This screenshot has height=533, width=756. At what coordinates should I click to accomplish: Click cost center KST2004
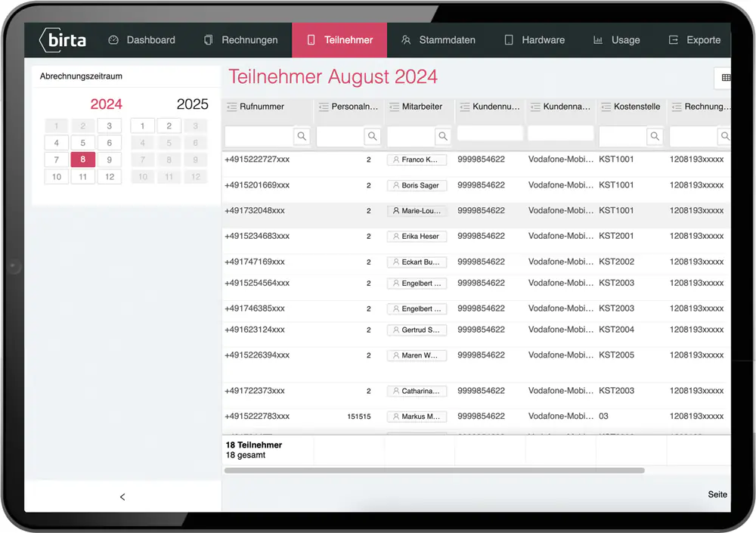pyautogui.click(x=616, y=330)
